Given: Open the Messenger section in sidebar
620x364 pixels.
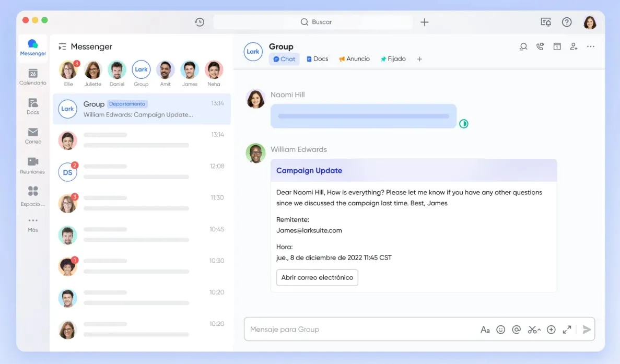Looking at the screenshot, I should click(33, 48).
